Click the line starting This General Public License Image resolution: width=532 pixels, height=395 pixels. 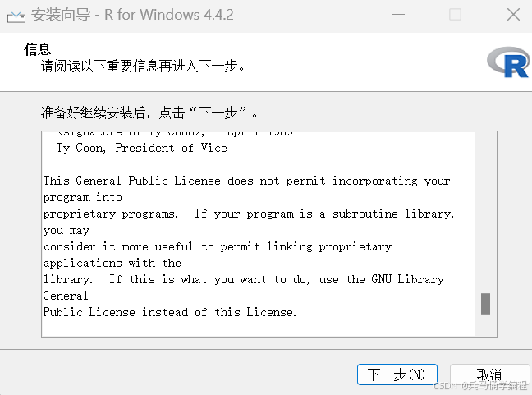coord(246,181)
